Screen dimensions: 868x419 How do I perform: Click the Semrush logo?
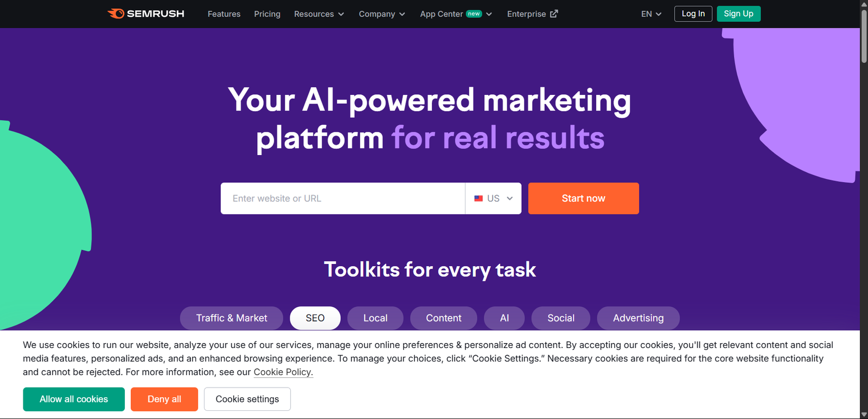click(145, 14)
